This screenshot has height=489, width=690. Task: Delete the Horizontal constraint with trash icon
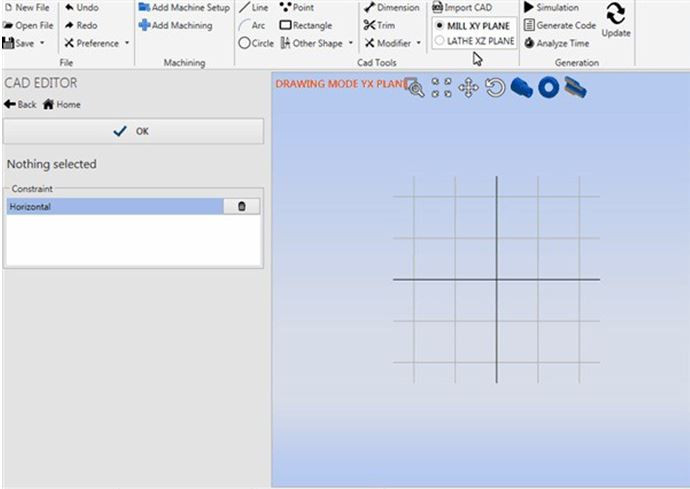click(x=241, y=206)
